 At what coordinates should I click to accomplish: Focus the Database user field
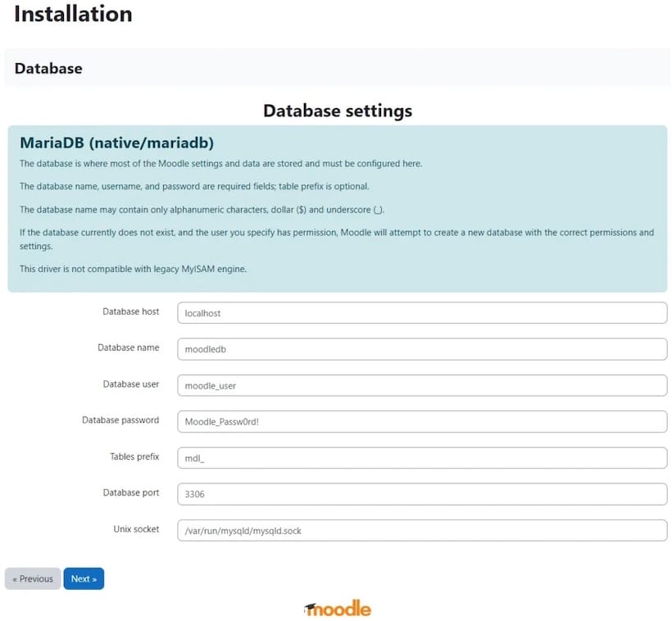pos(422,385)
